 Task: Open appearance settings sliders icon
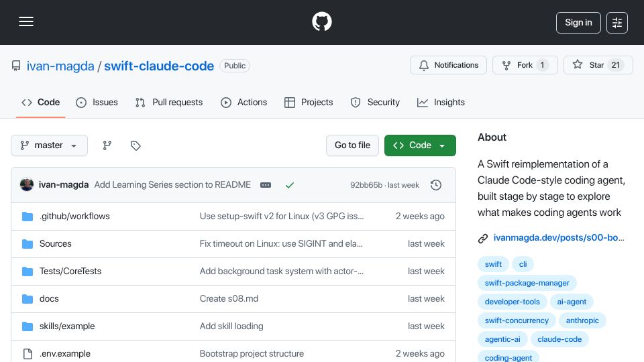click(x=617, y=23)
